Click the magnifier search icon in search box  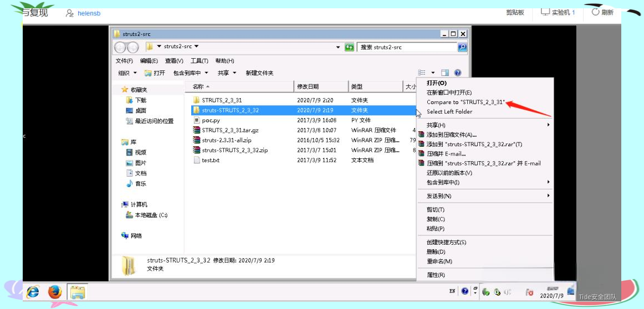click(x=462, y=47)
